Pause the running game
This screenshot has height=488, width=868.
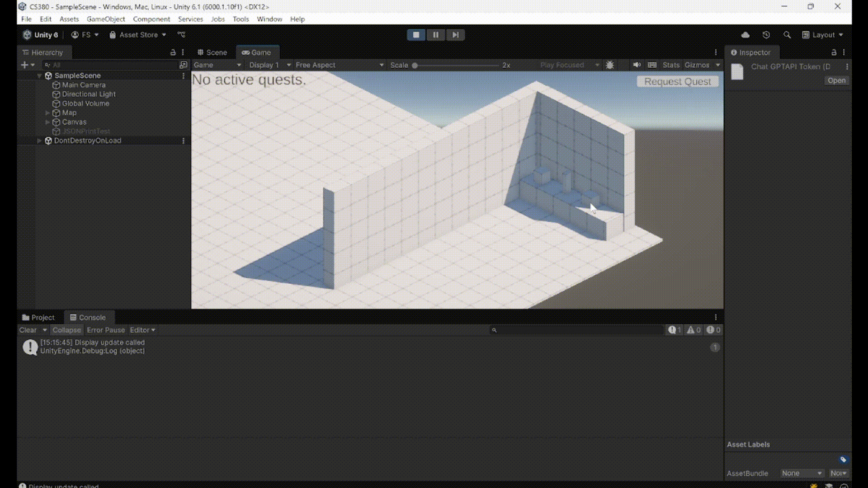tap(436, 35)
